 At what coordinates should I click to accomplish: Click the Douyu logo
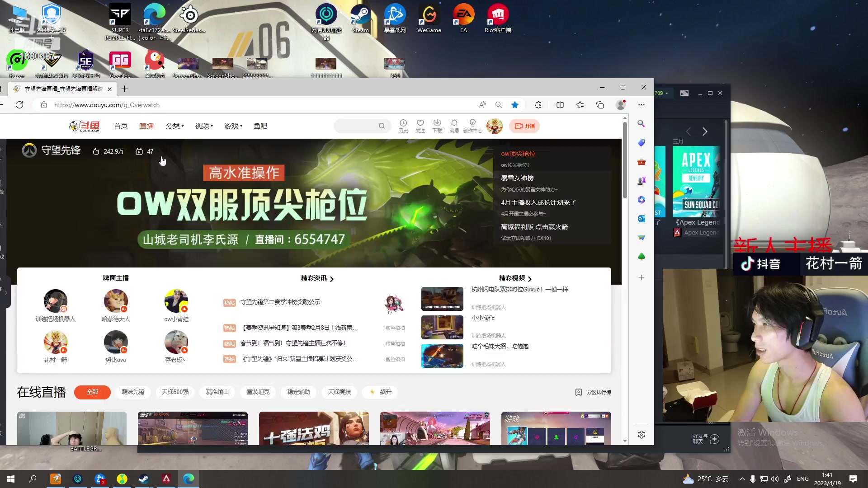click(x=85, y=126)
